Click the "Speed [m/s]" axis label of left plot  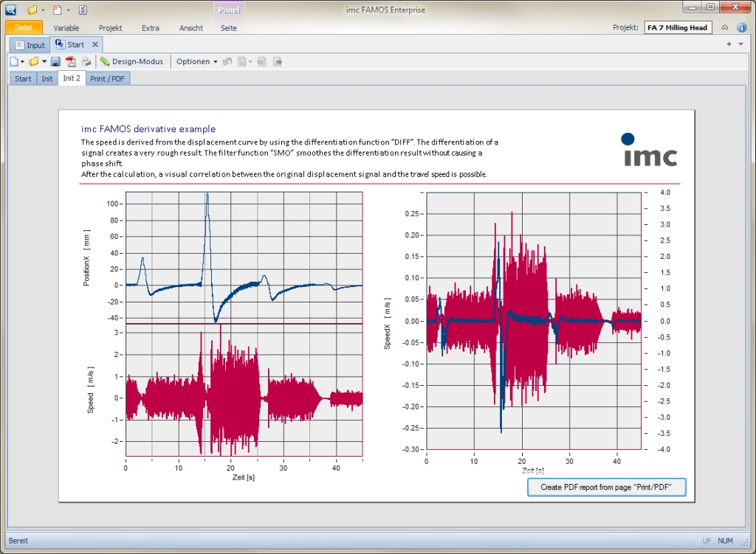point(90,389)
